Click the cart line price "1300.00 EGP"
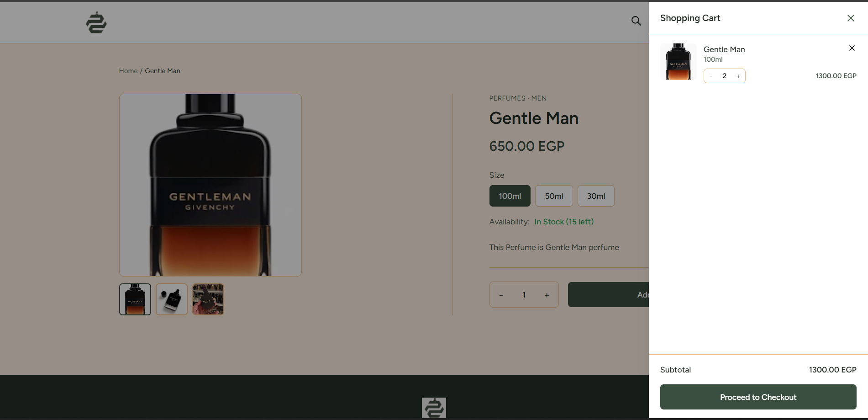Image resolution: width=868 pixels, height=420 pixels. (x=836, y=76)
